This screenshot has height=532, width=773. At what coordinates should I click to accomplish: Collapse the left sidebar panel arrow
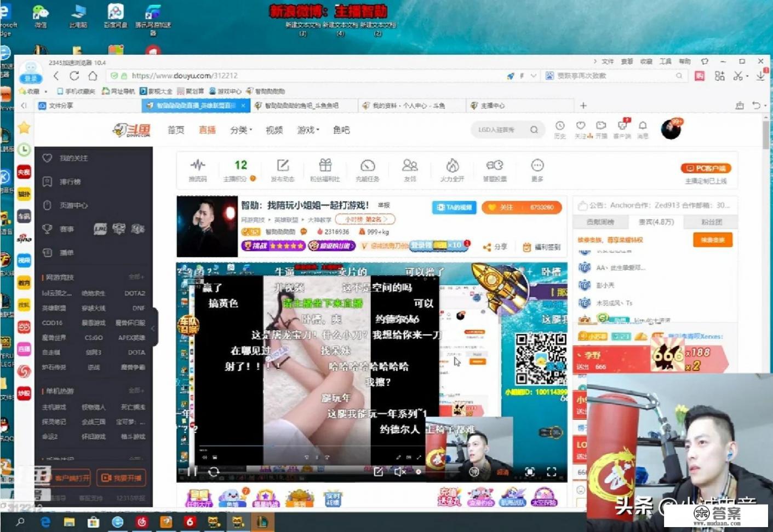[153, 328]
